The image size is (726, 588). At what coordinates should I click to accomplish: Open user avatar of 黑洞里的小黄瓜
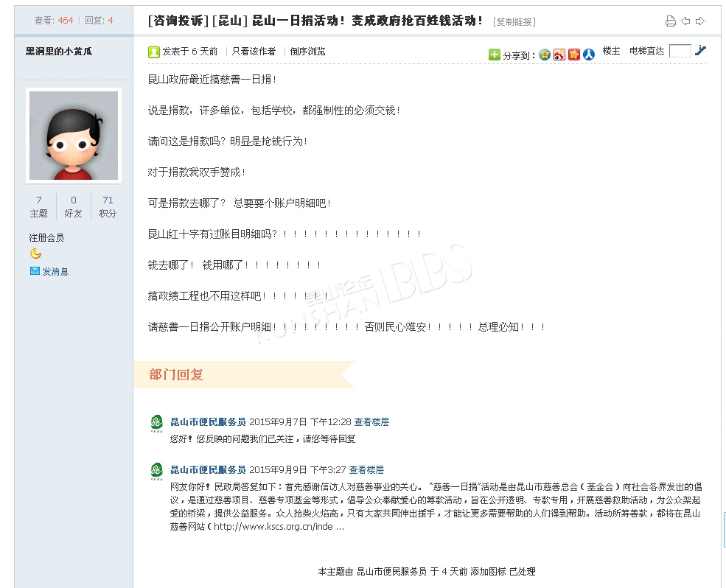74,135
